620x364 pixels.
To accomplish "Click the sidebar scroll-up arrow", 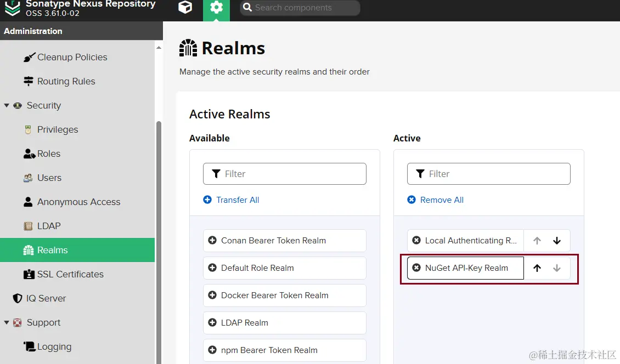I will [x=159, y=48].
